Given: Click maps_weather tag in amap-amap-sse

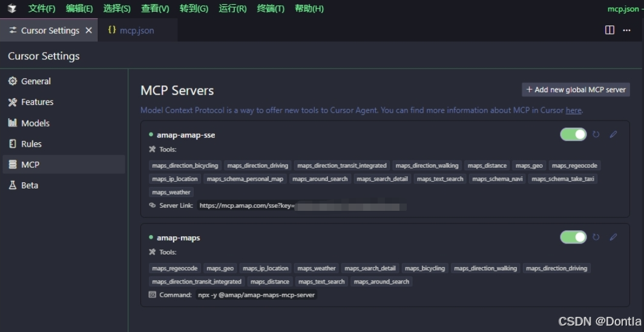Looking at the screenshot, I should (171, 192).
